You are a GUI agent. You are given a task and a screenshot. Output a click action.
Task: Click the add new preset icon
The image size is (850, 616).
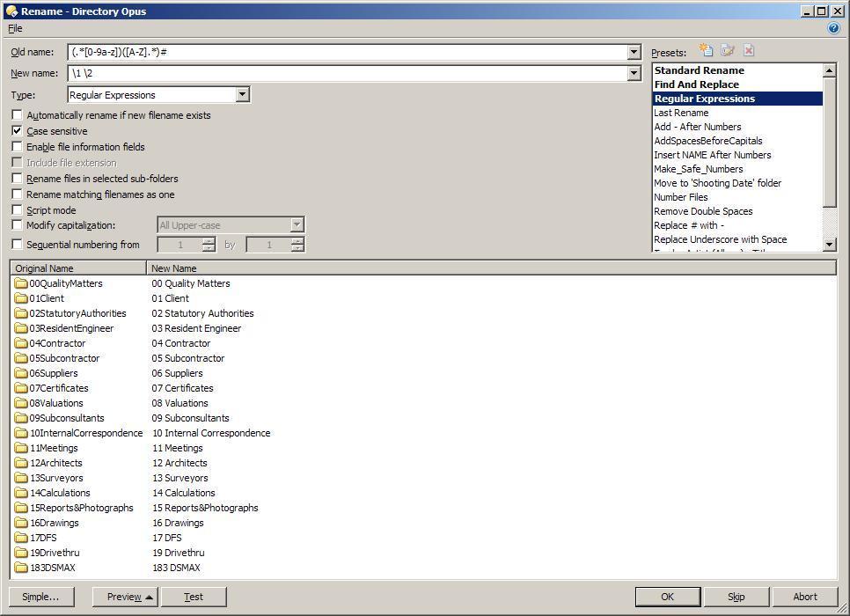click(x=706, y=50)
